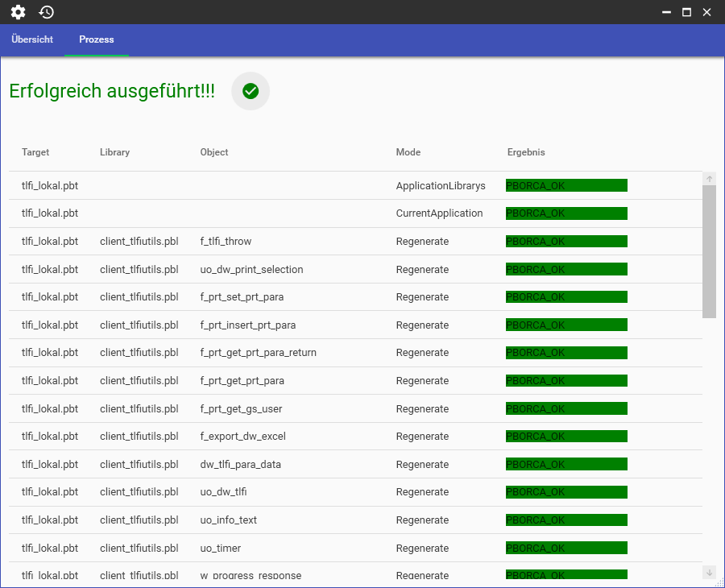Switch to the Übersicht tab
The width and height of the screenshot is (725, 588).
coord(32,39)
